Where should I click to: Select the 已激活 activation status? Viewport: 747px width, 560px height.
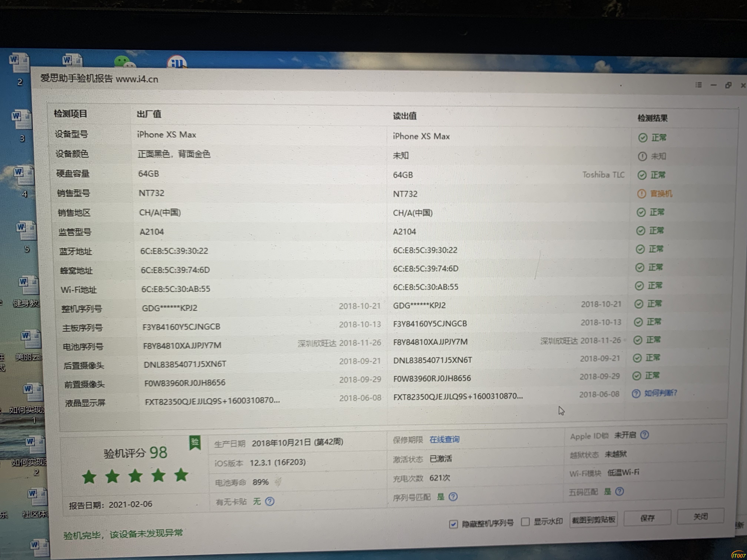click(441, 459)
